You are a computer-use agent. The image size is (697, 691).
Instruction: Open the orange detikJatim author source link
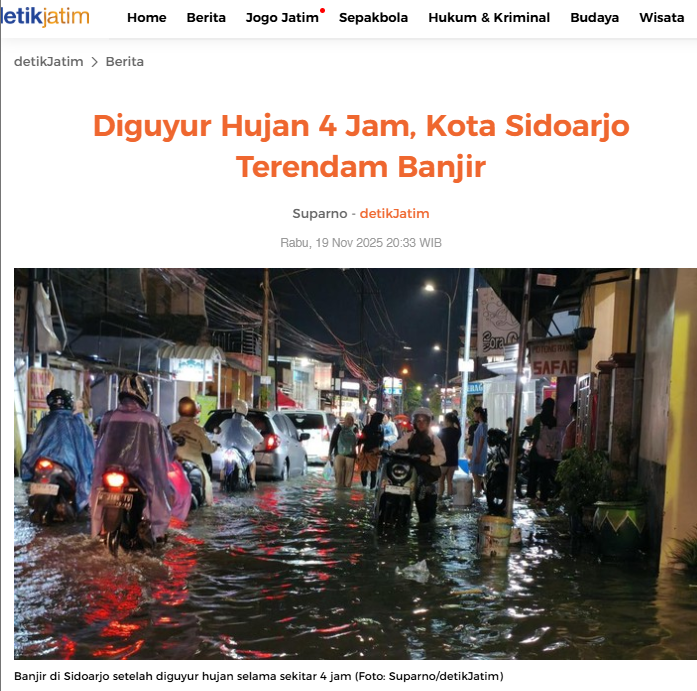point(394,213)
